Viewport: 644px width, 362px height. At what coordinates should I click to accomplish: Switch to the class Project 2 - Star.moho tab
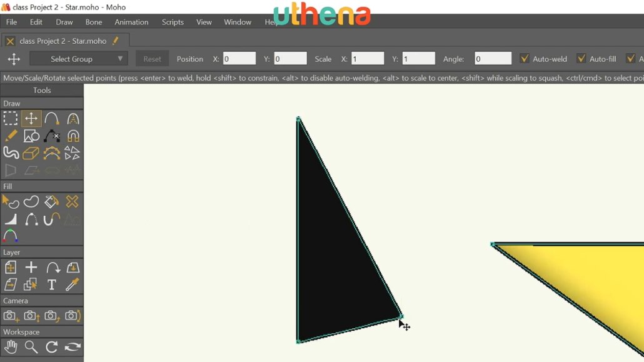(x=63, y=41)
